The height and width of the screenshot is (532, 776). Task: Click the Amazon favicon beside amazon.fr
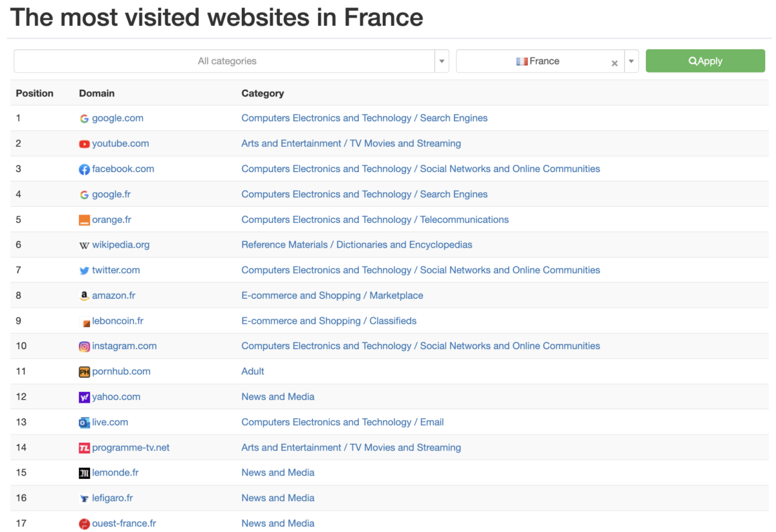click(84, 296)
